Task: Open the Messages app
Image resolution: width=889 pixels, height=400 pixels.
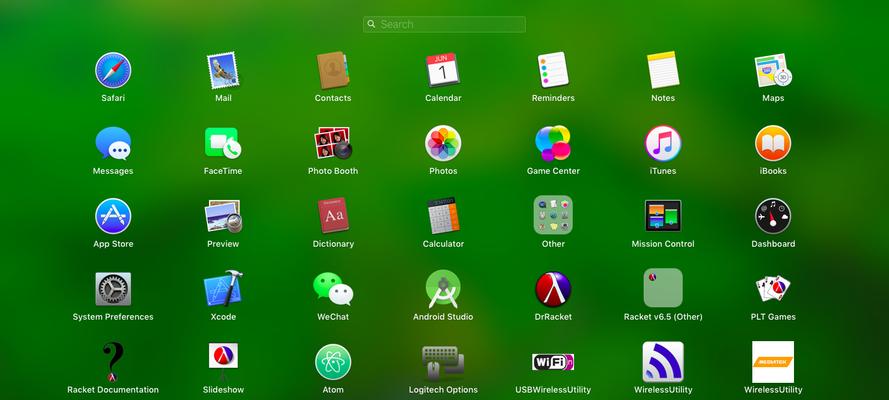Action: pos(113,143)
